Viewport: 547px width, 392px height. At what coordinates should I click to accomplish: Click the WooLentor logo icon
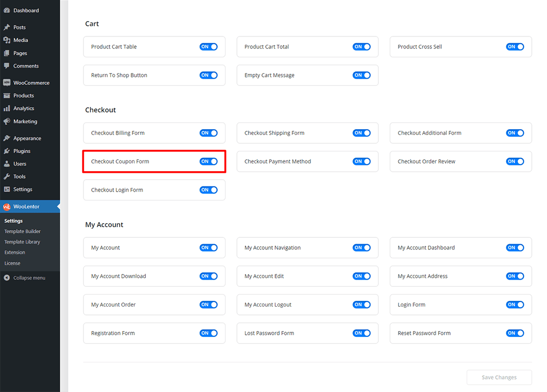click(7, 207)
